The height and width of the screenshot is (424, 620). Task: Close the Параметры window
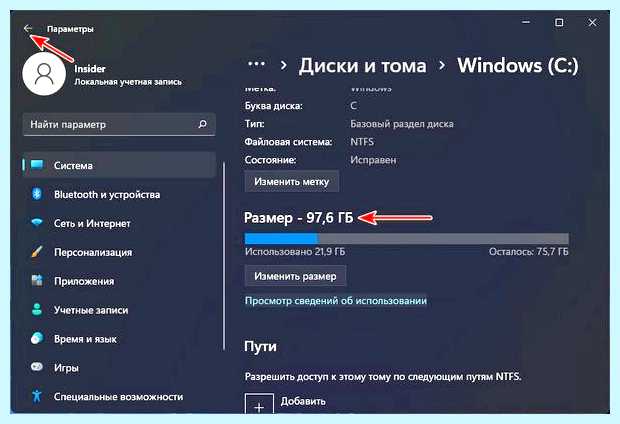592,23
